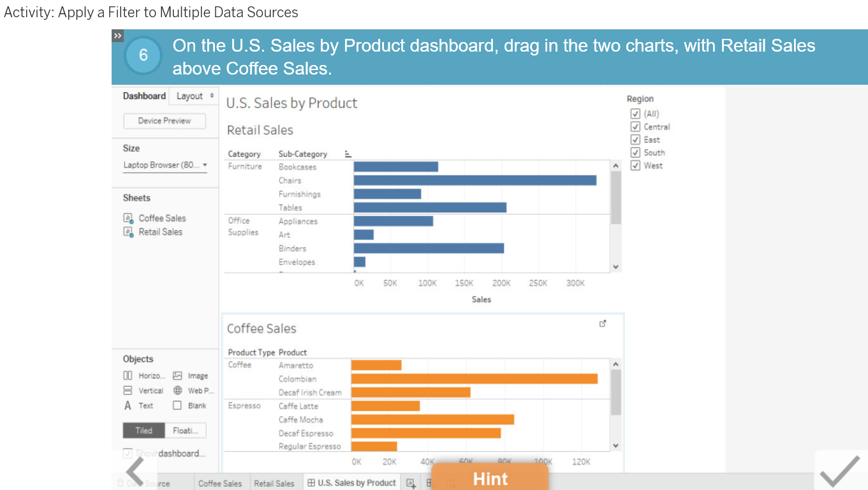Screen dimensions: 868x490
Task: Click the sort icon beside Sub-Category header
Action: pos(348,154)
